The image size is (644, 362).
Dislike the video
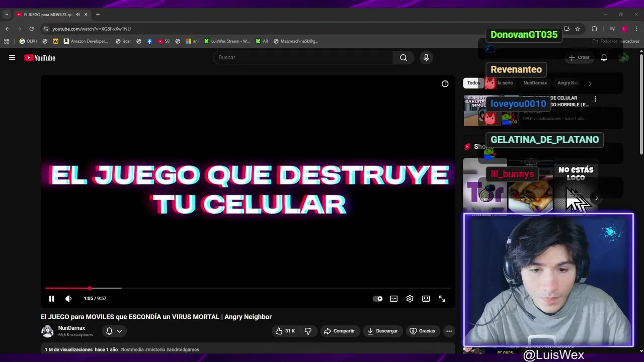tap(308, 331)
